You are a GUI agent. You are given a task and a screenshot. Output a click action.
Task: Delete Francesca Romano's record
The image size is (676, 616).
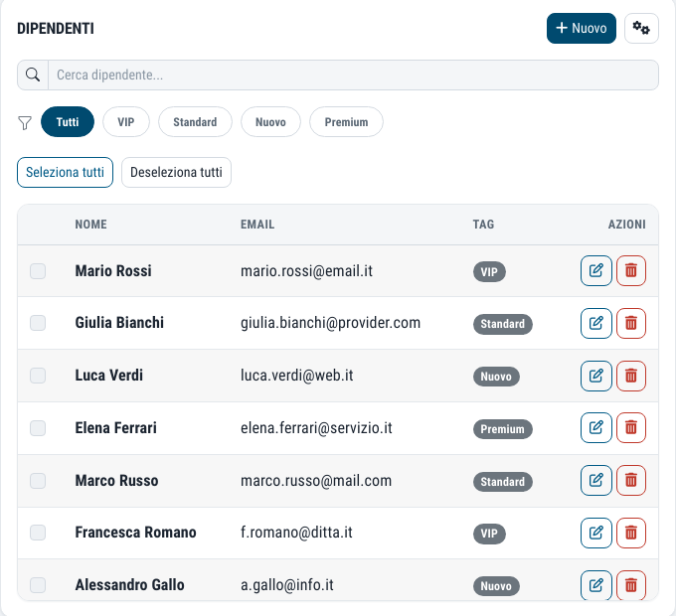(630, 533)
